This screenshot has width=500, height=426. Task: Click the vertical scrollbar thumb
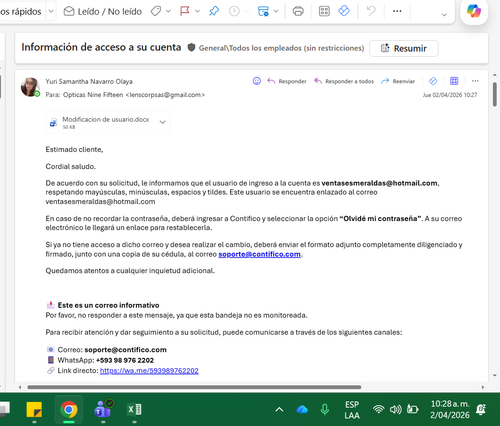[x=495, y=94]
